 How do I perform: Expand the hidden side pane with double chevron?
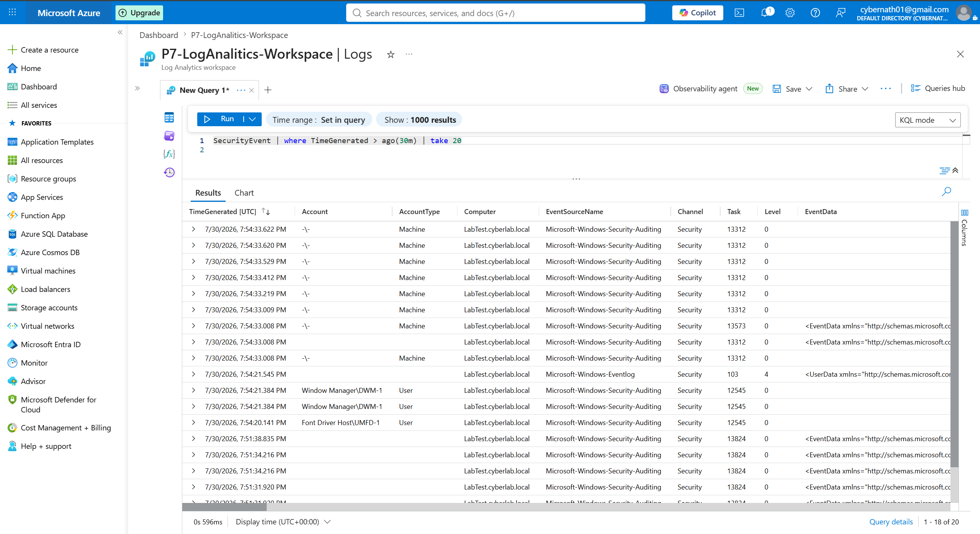pos(137,88)
